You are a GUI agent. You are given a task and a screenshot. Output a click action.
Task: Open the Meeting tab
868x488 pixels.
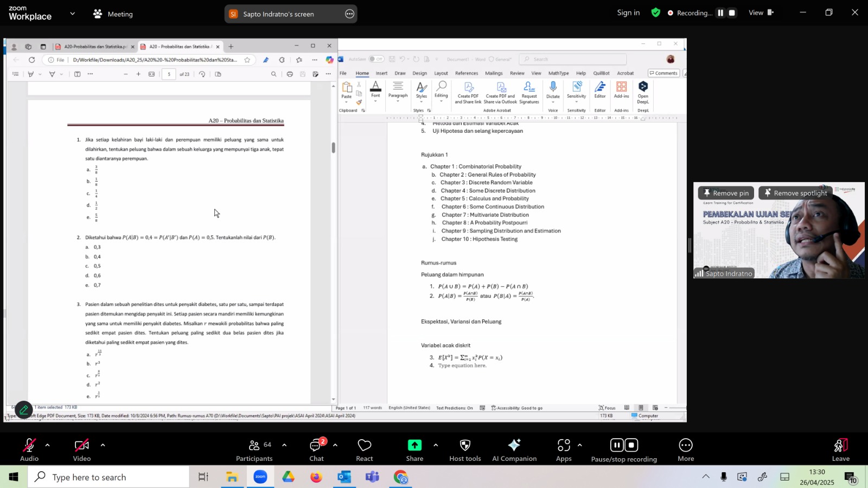click(113, 14)
